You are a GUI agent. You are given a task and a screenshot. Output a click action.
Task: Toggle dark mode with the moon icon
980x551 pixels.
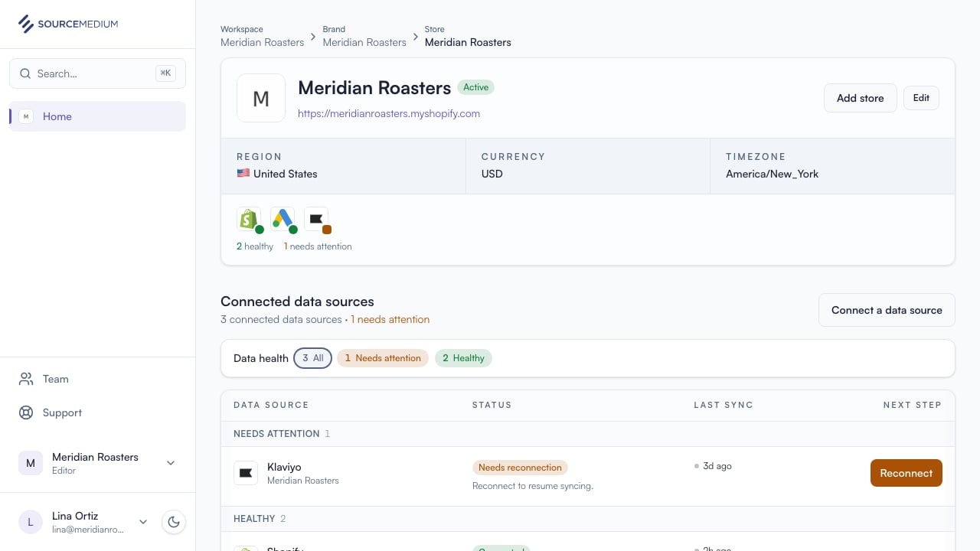(174, 522)
